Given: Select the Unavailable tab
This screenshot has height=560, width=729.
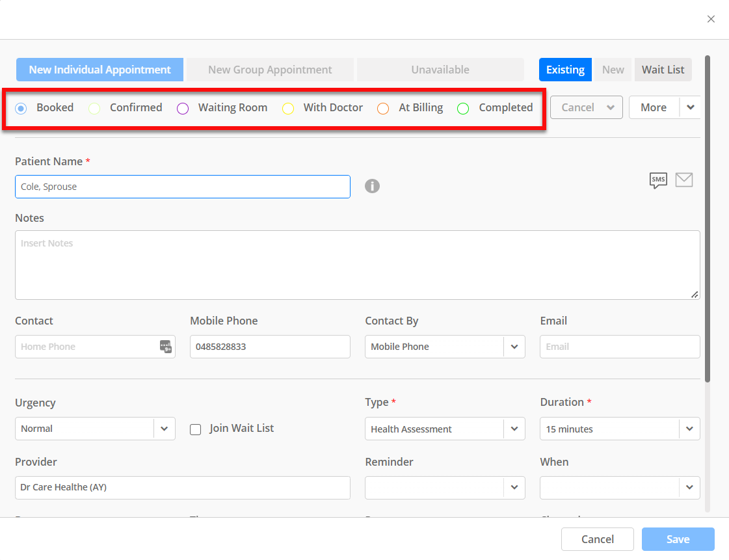Looking at the screenshot, I should pos(440,70).
